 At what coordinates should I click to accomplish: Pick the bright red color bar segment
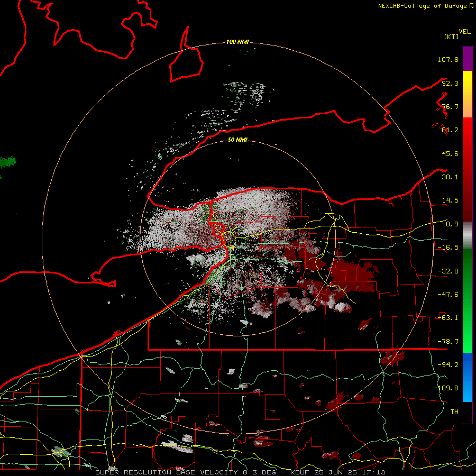pyautogui.click(x=467, y=131)
